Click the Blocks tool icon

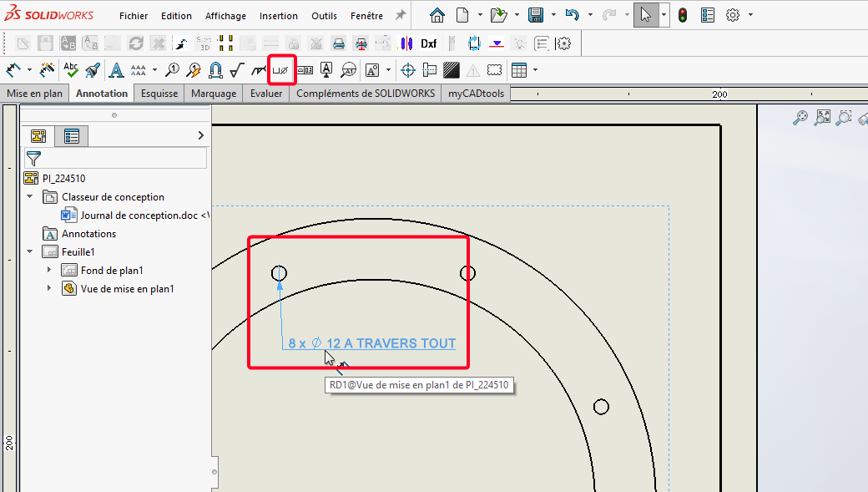[372, 70]
